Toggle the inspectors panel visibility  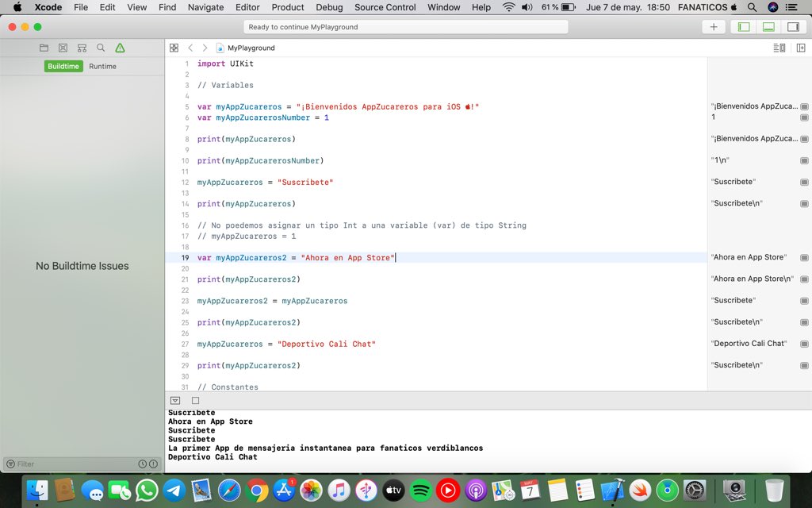point(793,27)
